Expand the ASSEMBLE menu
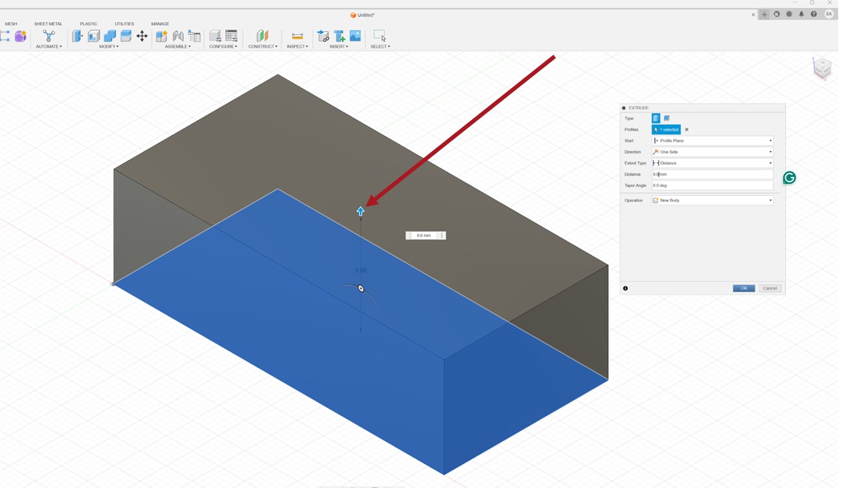Viewport: 868px width, 488px height. click(x=178, y=47)
